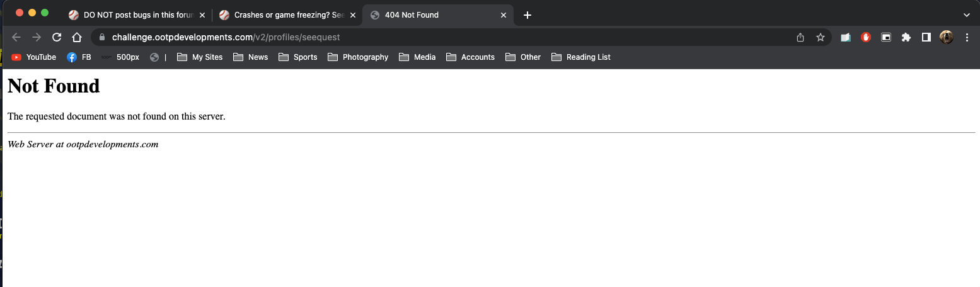
Task: Open the Chrome three-dot menu
Action: 967,37
